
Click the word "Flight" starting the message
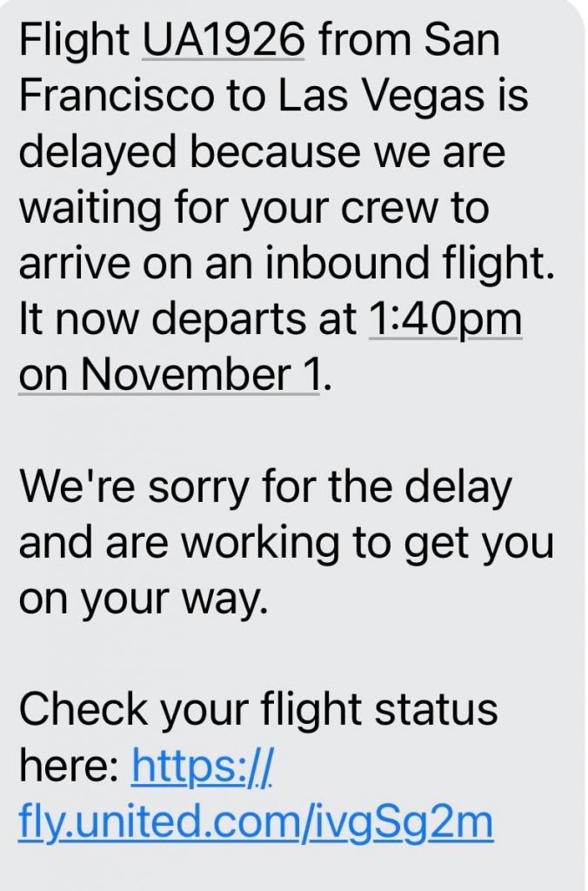tap(73, 41)
